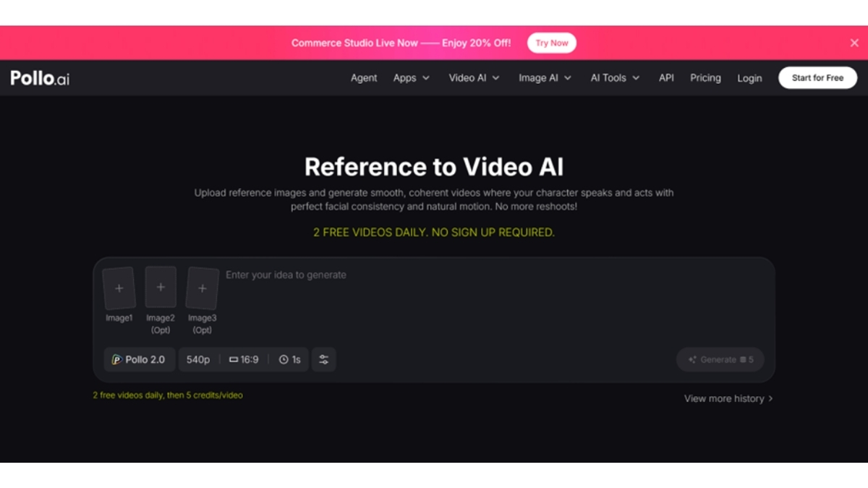
Task: Change the 1s duration setting
Action: coord(289,359)
